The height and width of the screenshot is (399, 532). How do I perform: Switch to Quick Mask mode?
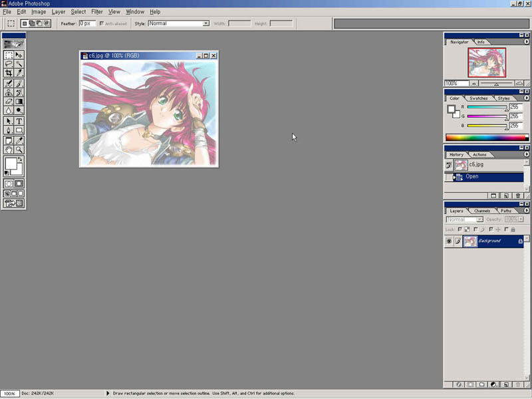(19, 184)
